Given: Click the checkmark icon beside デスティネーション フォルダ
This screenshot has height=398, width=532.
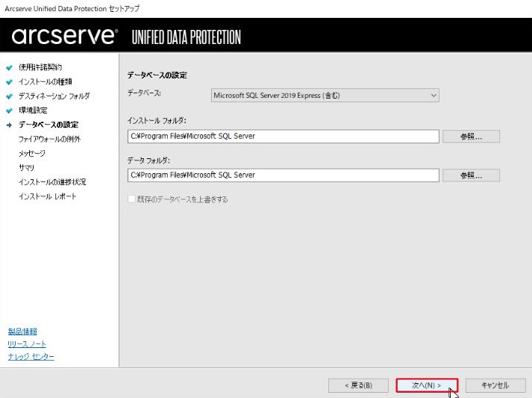Looking at the screenshot, I should [x=10, y=96].
